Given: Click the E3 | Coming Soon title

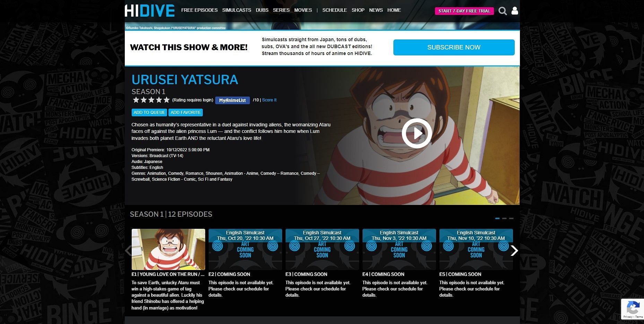Looking at the screenshot, I should coord(306,274).
